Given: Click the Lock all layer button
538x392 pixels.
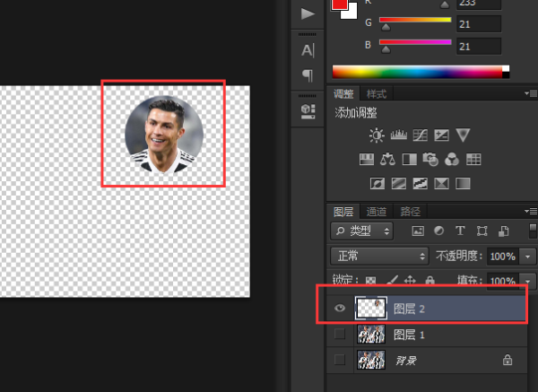Looking at the screenshot, I should [x=430, y=280].
